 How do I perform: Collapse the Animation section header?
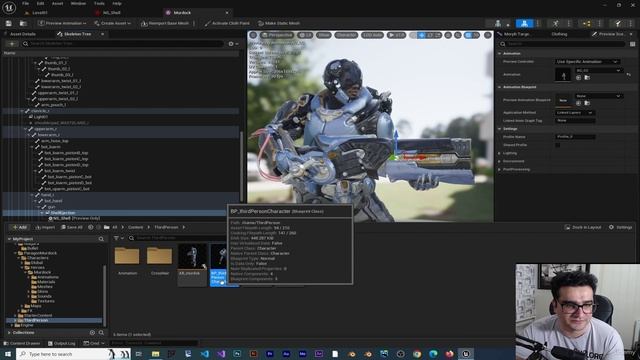point(500,53)
